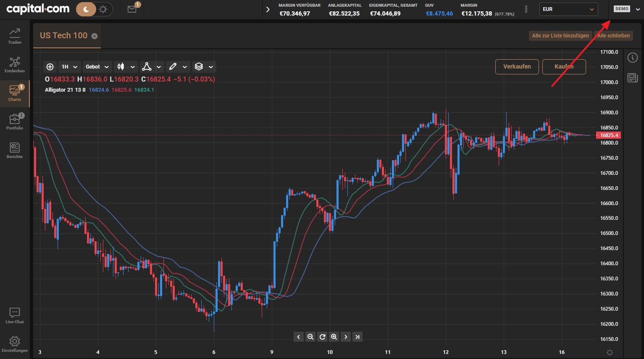This screenshot has width=644, height=359.
Task: Open the mail notifications envelope
Action: pos(132,9)
